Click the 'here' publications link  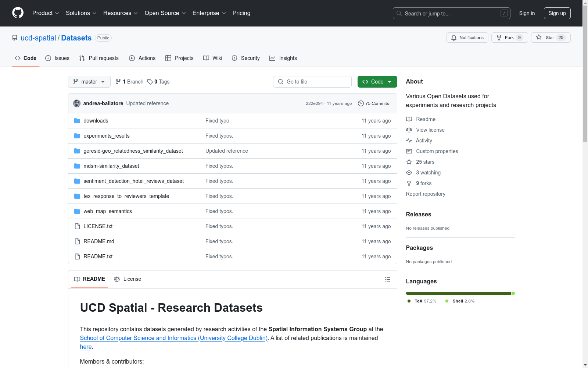point(86,347)
